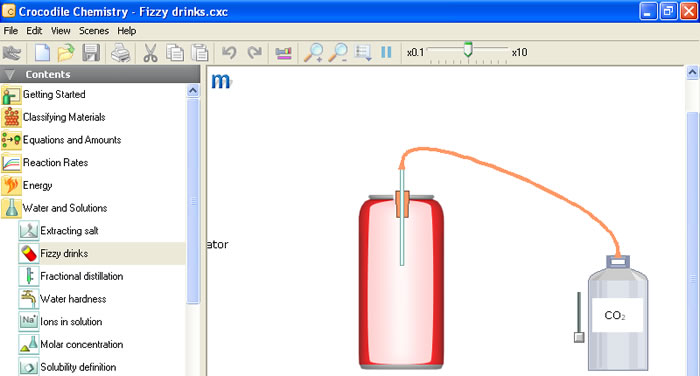This screenshot has width=700, height=376.
Task: Click the red fizzy drink can
Action: [401, 282]
